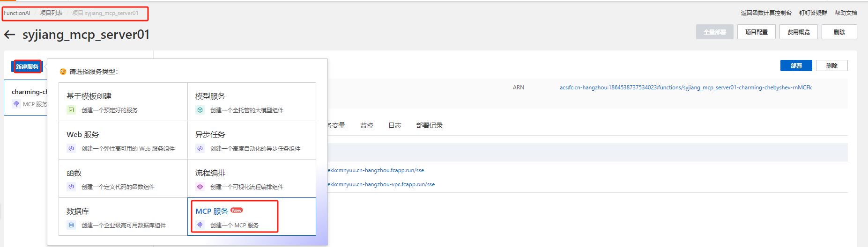This screenshot has height=247, width=868.
Task: Choose MCP 服务 service type
Action: (252, 217)
